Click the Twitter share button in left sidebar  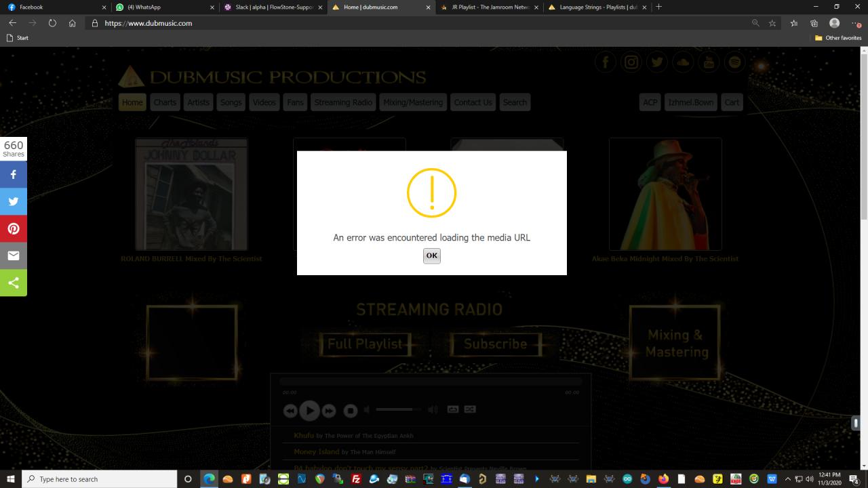[x=14, y=201]
